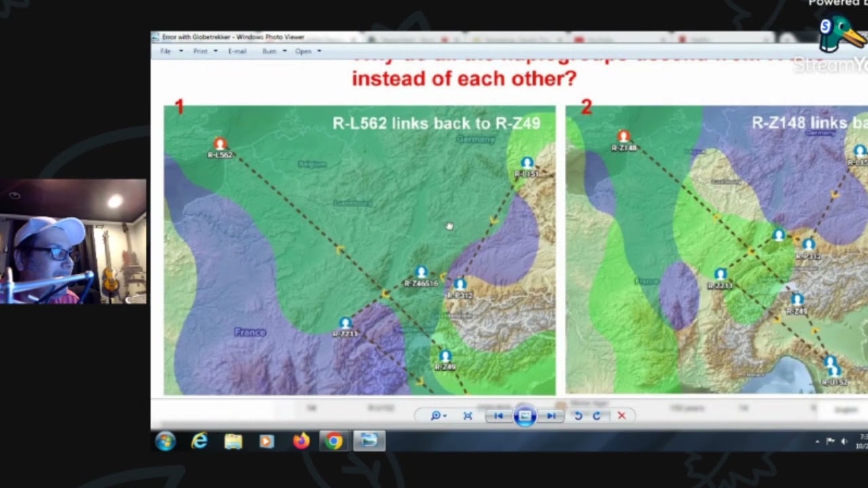Open Firefox from the taskbar
Image resolution: width=868 pixels, height=488 pixels.
(x=301, y=441)
